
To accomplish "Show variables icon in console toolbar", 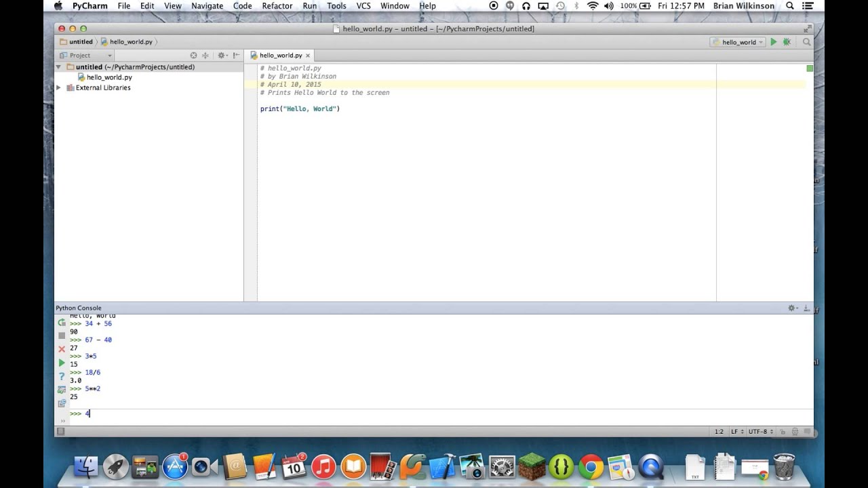I will point(62,390).
